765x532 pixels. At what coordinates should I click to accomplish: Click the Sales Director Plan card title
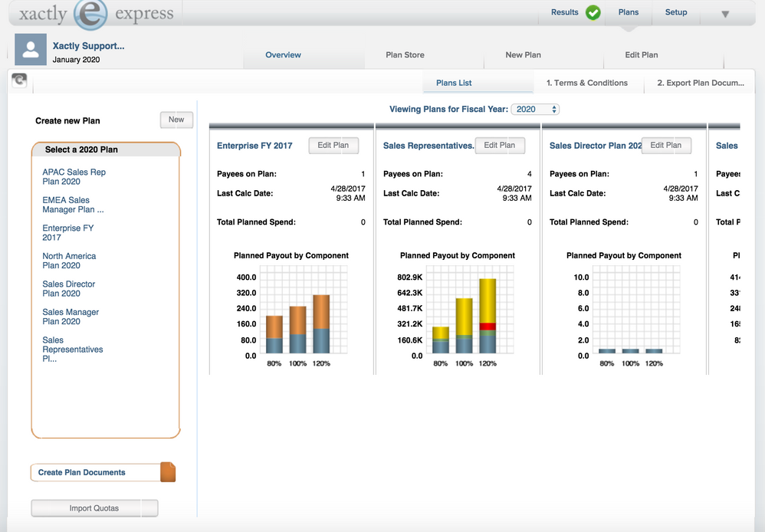tap(596, 146)
